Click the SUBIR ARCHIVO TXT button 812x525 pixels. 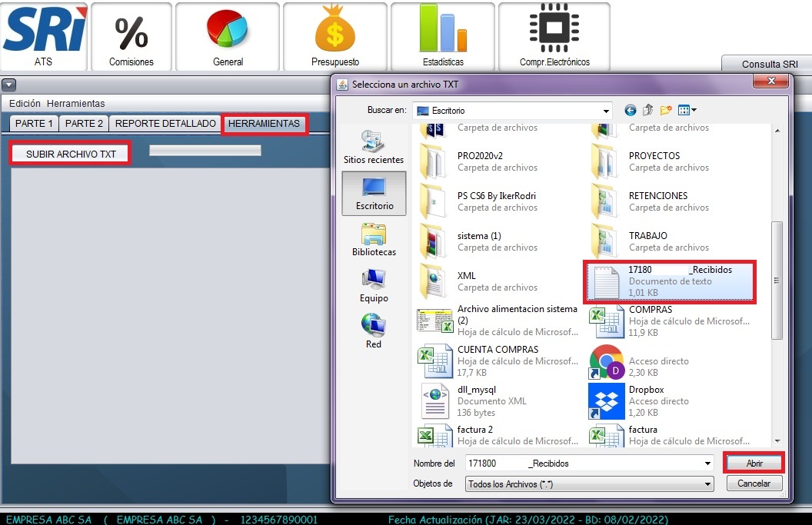pos(71,154)
